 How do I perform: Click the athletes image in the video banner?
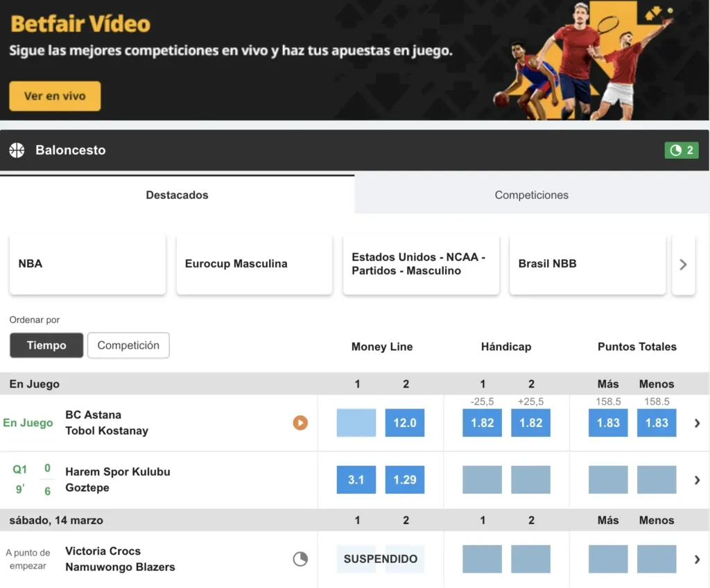tap(583, 61)
